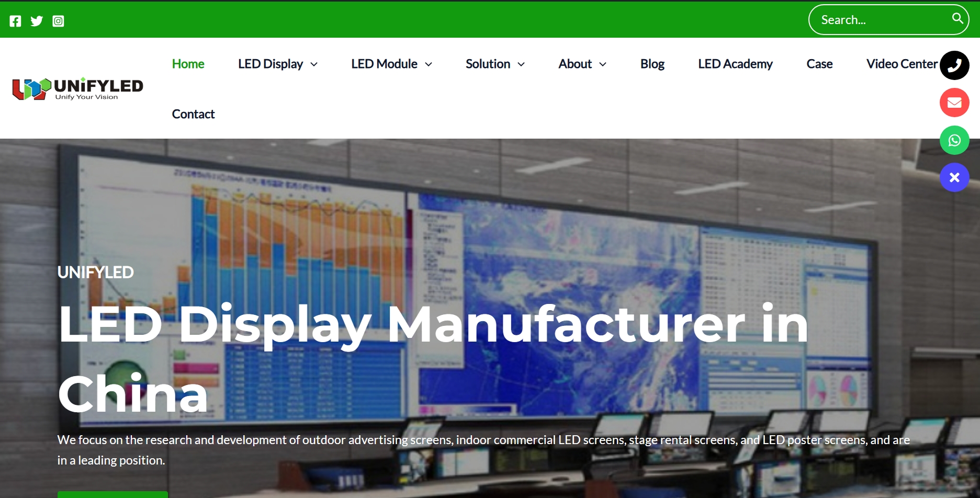Click the black phone call button

[x=954, y=65]
